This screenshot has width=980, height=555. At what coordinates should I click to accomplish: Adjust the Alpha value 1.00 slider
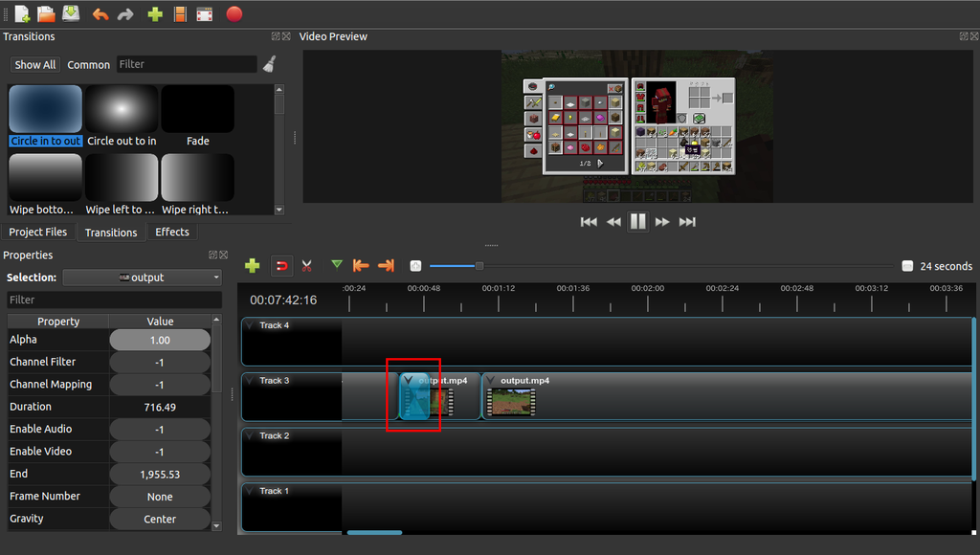(160, 340)
